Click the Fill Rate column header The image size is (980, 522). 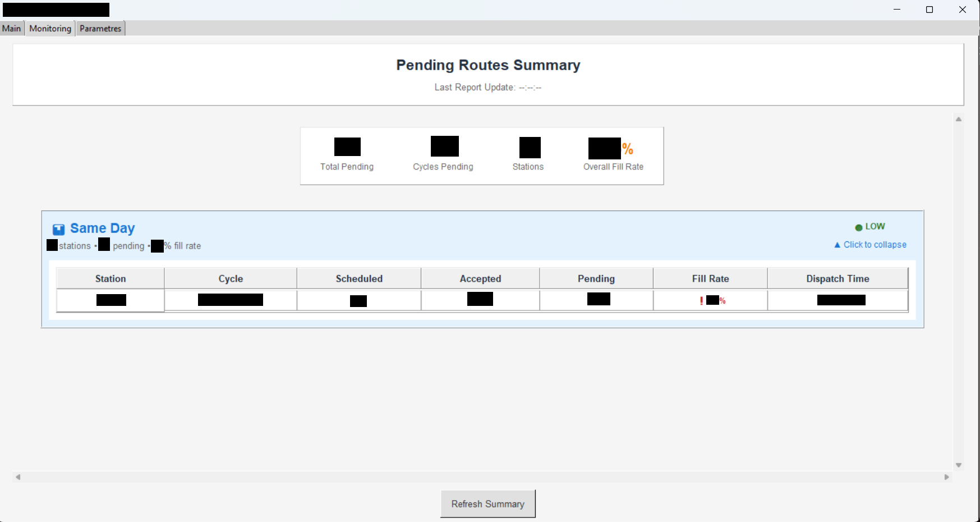[x=710, y=278]
